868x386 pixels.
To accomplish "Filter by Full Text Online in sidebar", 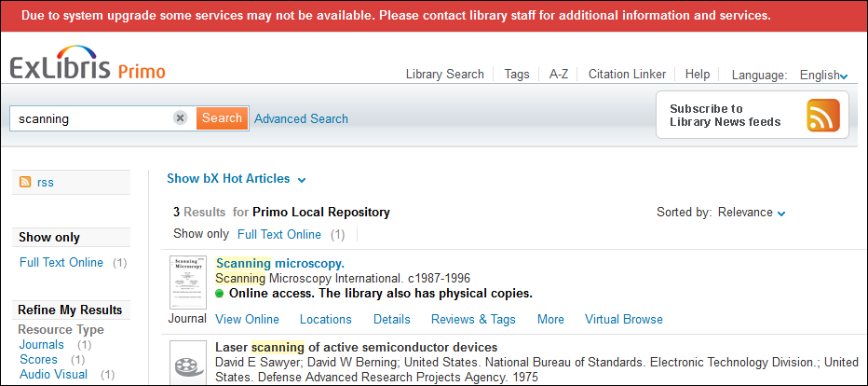I will pyautogui.click(x=61, y=262).
